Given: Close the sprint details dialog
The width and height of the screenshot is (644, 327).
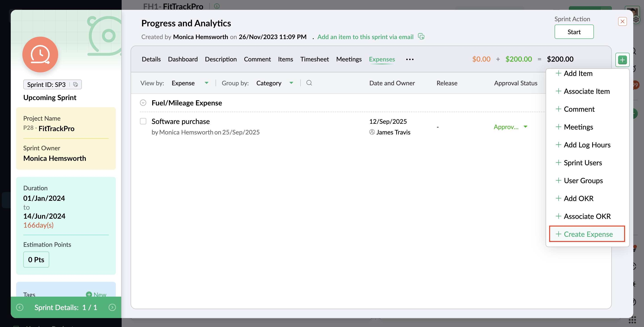Looking at the screenshot, I should click(x=622, y=21).
